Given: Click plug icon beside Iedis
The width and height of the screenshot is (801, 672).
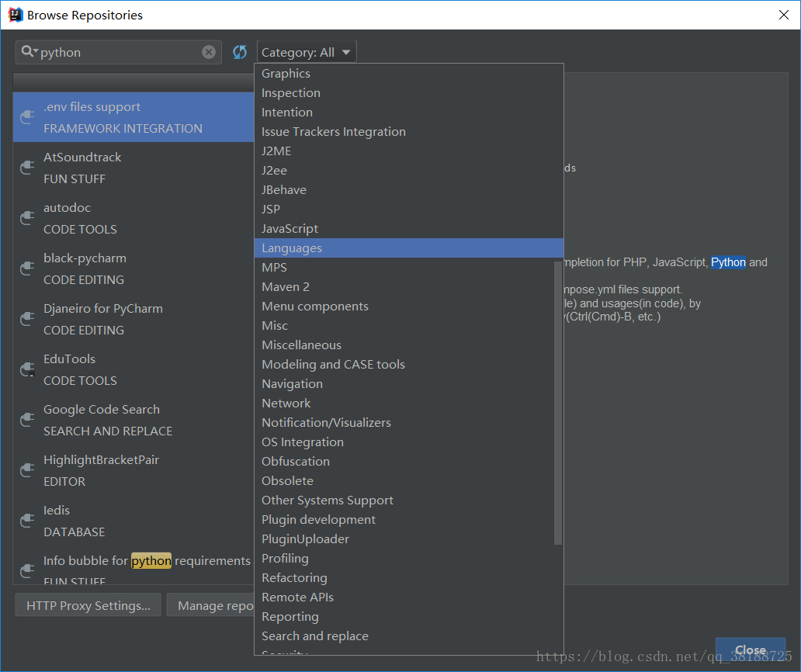Looking at the screenshot, I should [27, 521].
